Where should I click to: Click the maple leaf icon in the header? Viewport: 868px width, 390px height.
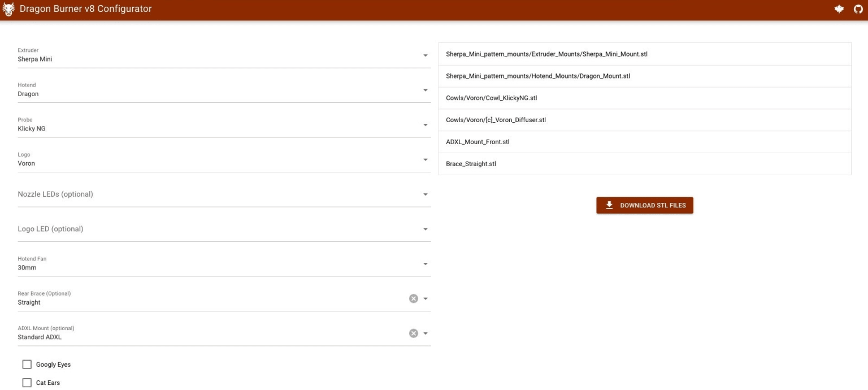click(x=839, y=9)
